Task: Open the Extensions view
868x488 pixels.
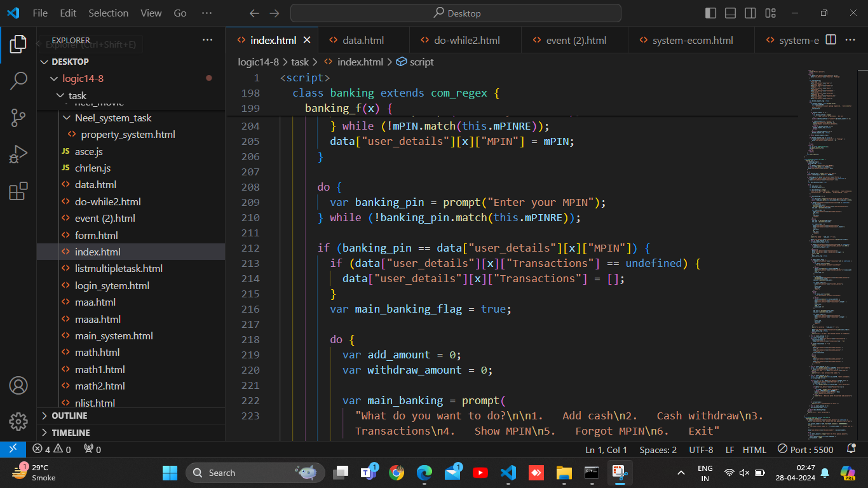Action: 18,191
